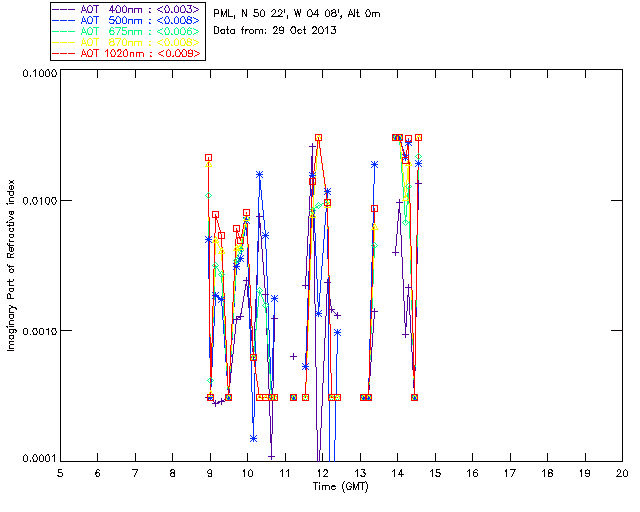Click the blue star low point just after 10 GMT
Screen dimensions: 640x512
coord(253,439)
